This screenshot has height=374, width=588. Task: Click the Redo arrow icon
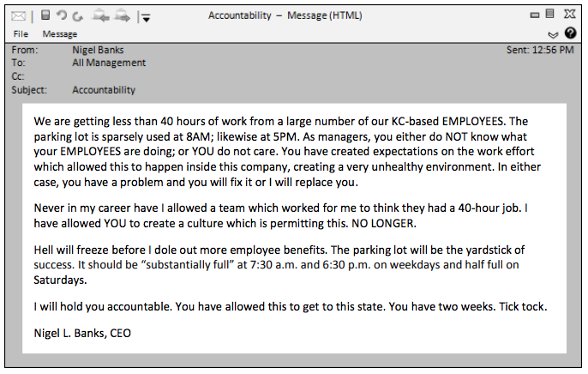[78, 15]
